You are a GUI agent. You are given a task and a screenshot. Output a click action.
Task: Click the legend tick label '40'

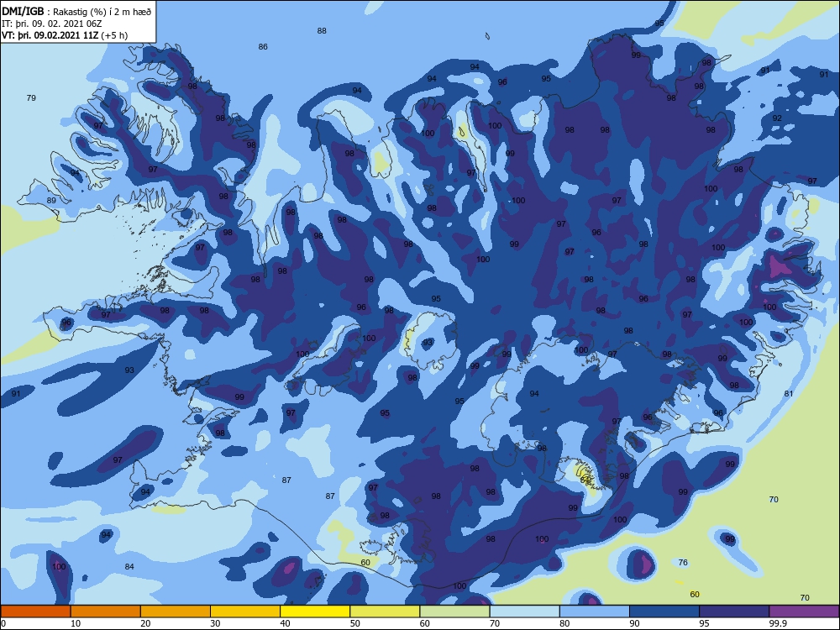pos(286,623)
